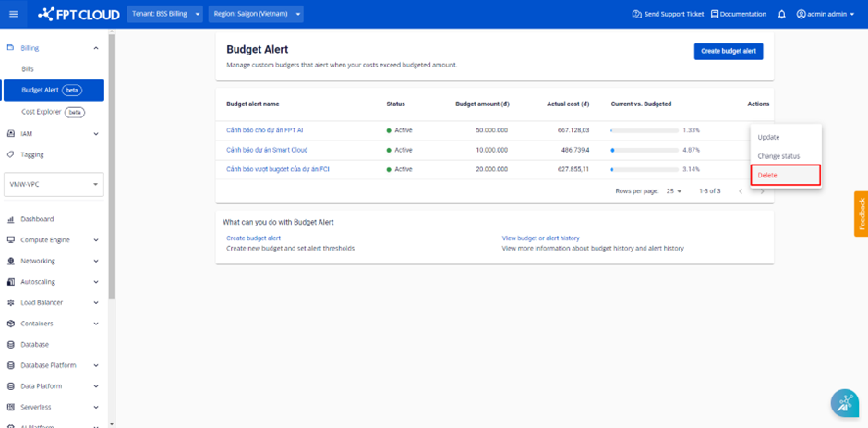Open the chat assistant floating icon
Image resolution: width=868 pixels, height=428 pixels.
click(x=844, y=403)
